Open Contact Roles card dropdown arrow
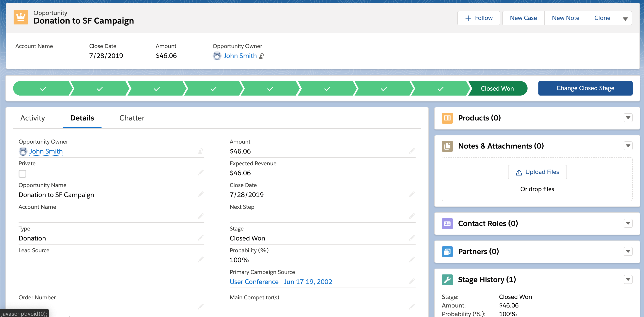 point(628,223)
